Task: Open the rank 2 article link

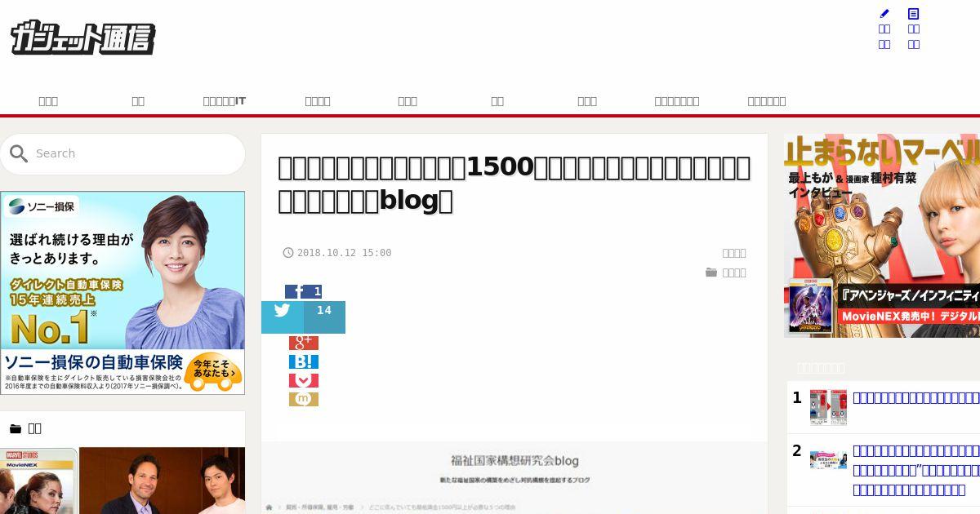Action: pyautogui.click(x=915, y=470)
